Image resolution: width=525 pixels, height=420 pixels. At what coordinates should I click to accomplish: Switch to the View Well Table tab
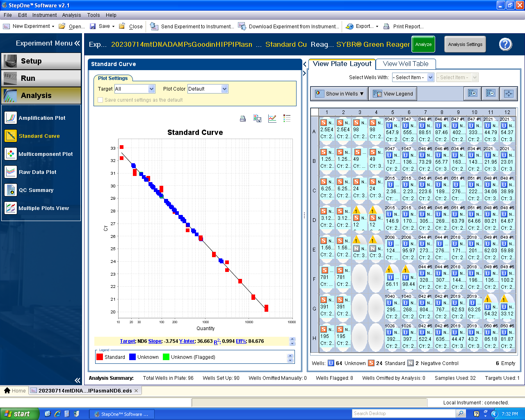[405, 64]
